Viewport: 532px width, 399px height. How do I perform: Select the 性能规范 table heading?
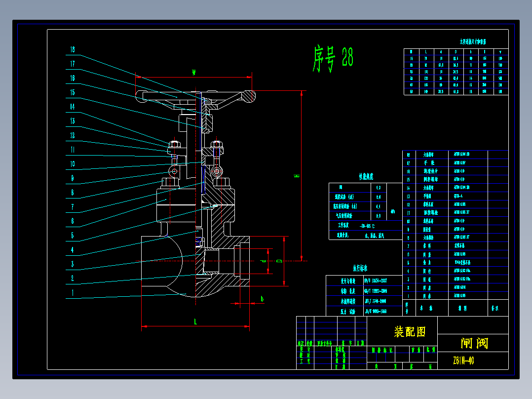click(366, 177)
